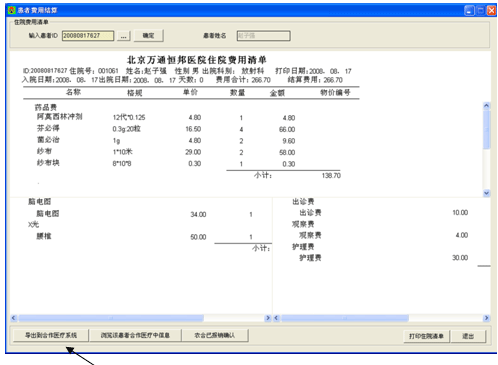Image resolution: width=498 pixels, height=365 pixels.
Task: Click the left pane horizontal scrollbar thumb
Action: [x=111, y=318]
